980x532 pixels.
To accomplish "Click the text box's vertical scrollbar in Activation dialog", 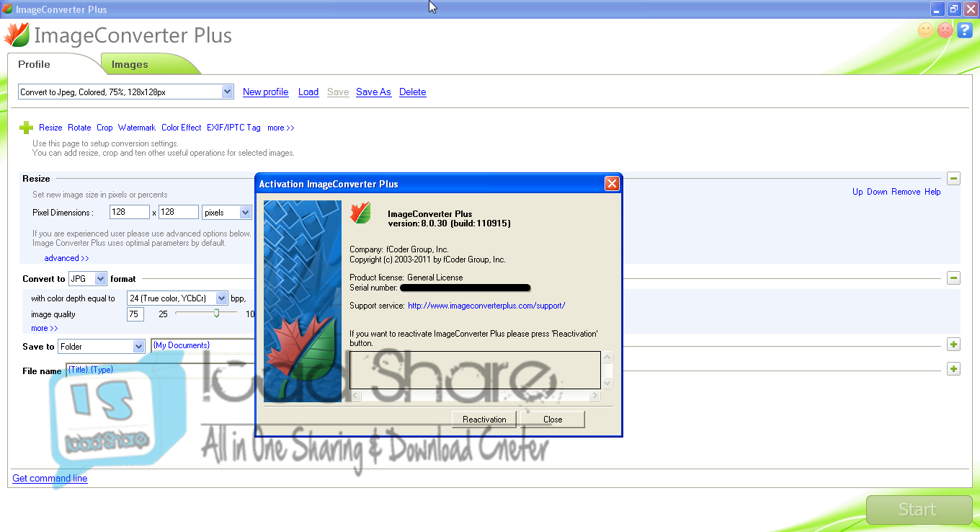I will coord(607,371).
